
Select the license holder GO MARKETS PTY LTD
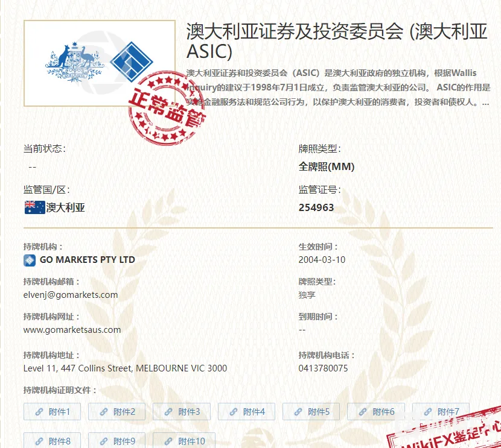(x=88, y=260)
